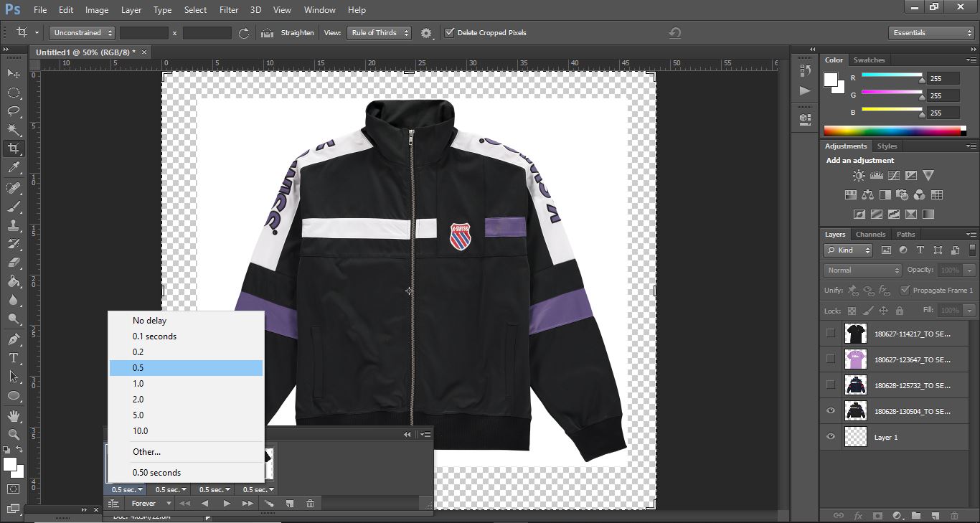Screen dimensions: 980x523
Task: Open the Rule of Thirds view dropdown
Action: 380,33
